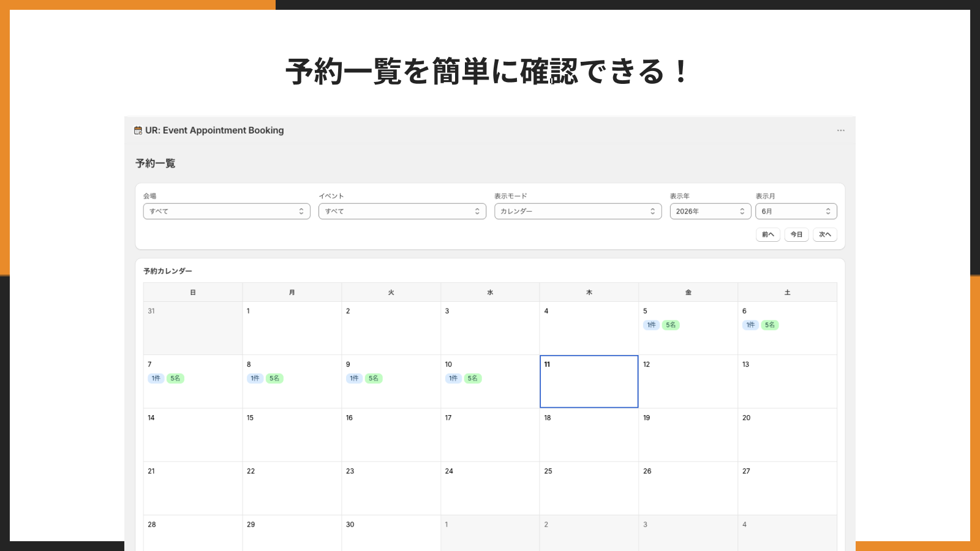Click the 1件 badge on June 6

coord(750,325)
